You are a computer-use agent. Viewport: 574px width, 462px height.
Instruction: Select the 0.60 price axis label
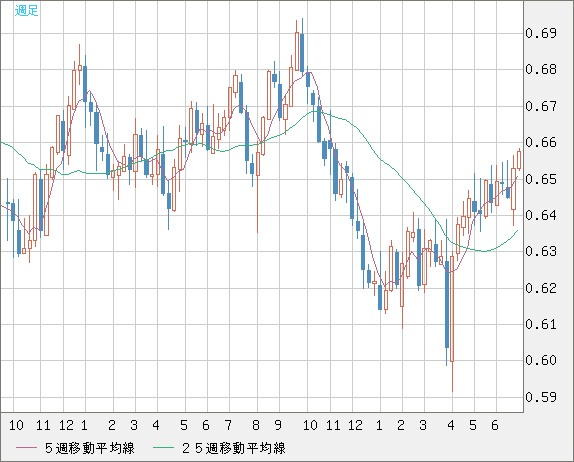[541, 360]
